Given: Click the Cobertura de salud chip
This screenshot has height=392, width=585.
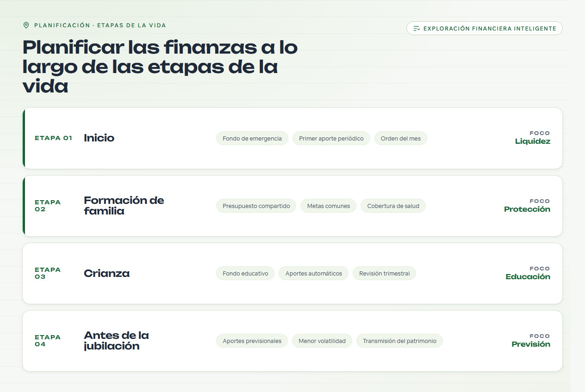Looking at the screenshot, I should (x=393, y=206).
